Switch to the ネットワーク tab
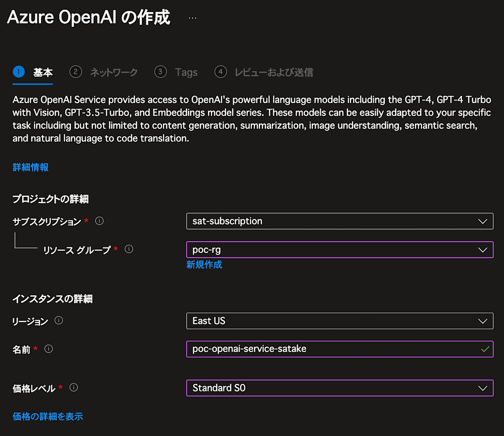Screen dimensions: 504x436 tap(114, 72)
